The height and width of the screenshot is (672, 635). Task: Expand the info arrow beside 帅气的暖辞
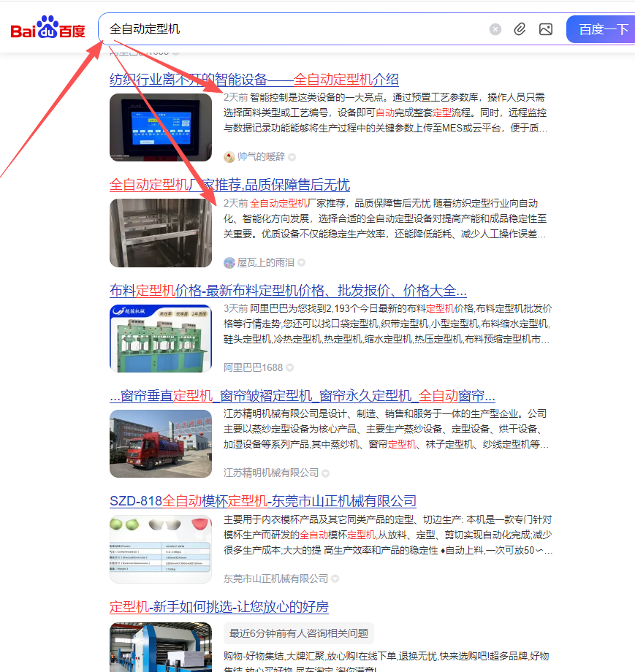[292, 157]
